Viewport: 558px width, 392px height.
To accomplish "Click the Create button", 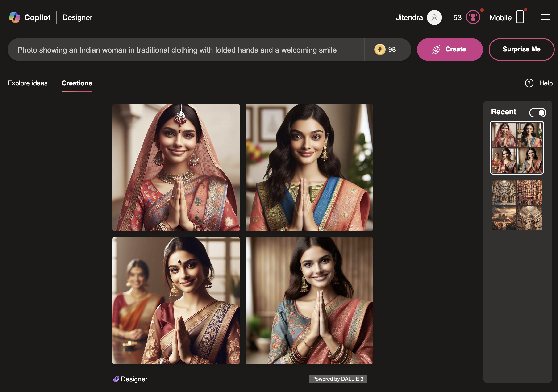I will pyautogui.click(x=450, y=50).
